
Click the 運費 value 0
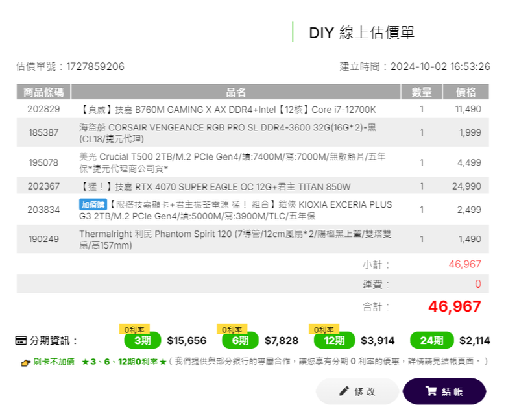point(478,284)
